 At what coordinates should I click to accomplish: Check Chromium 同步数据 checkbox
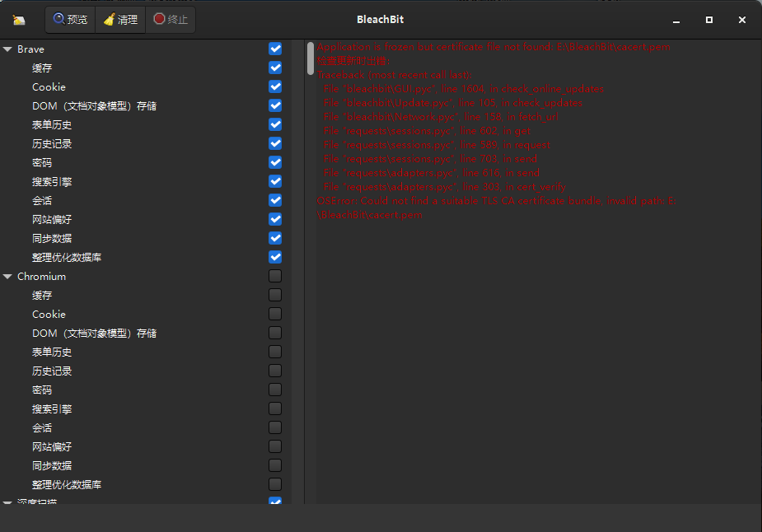[x=275, y=465]
